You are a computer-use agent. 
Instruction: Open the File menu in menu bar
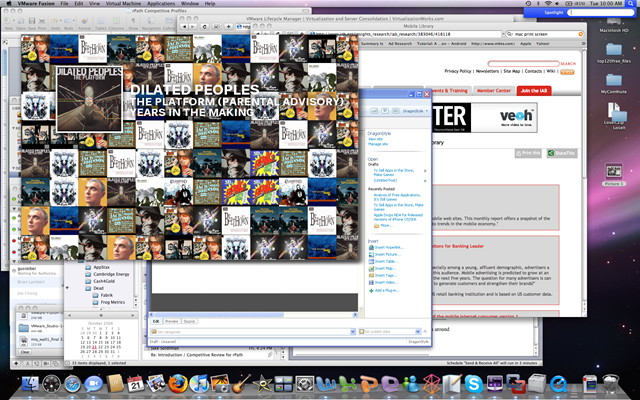point(64,3)
